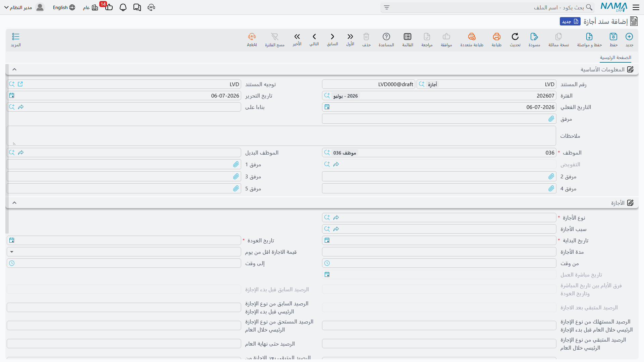Go to السابق previous record
Viewport: 644px width, 362px height.
tap(332, 37)
